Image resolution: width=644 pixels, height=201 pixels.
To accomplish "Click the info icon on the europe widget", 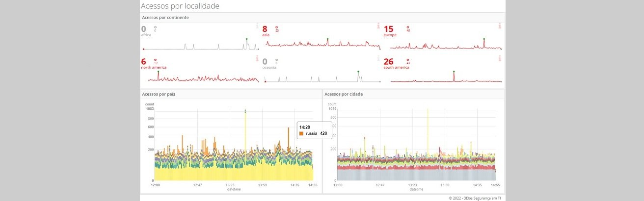I will pyautogui.click(x=500, y=26).
